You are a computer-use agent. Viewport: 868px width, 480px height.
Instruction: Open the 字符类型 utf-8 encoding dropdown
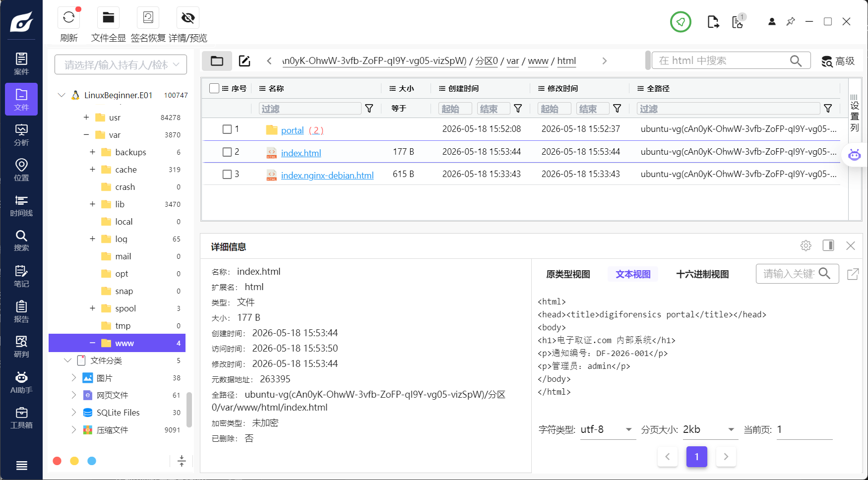(x=608, y=429)
